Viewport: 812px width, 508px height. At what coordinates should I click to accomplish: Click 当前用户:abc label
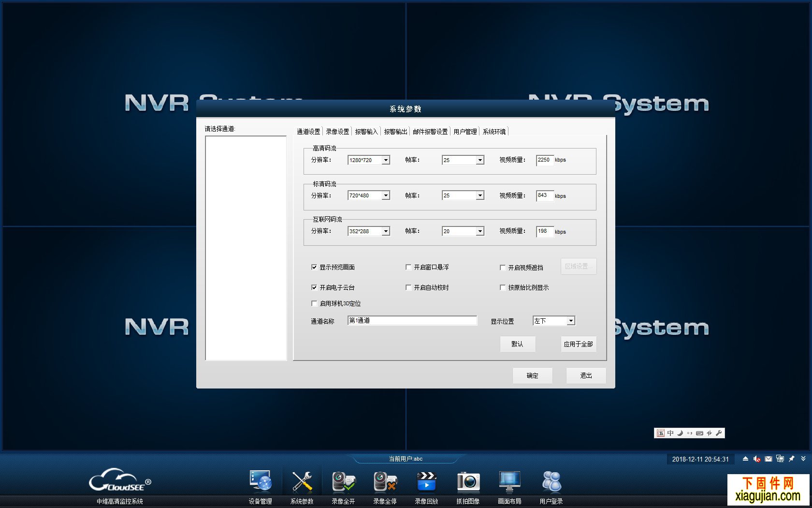pos(406,459)
